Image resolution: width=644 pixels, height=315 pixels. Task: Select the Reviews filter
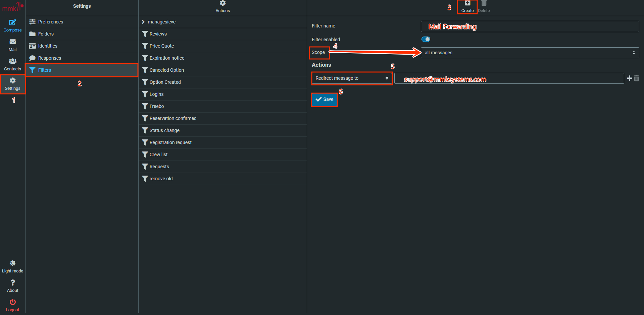[223, 34]
